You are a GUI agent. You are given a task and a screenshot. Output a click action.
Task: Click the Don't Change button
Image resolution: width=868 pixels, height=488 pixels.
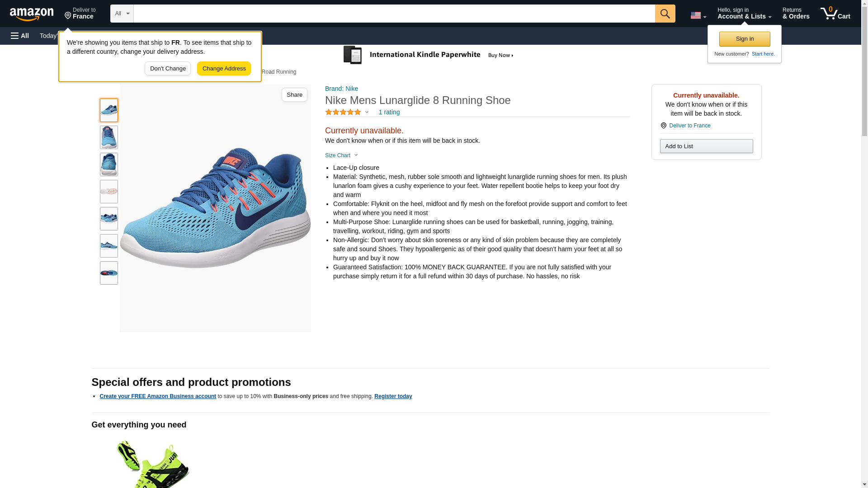168,69
